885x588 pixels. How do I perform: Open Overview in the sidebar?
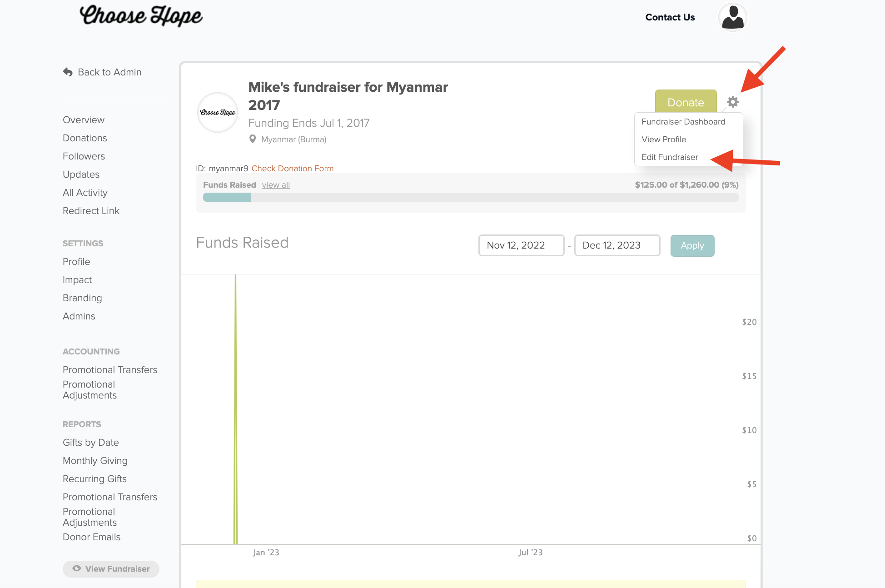click(x=84, y=120)
